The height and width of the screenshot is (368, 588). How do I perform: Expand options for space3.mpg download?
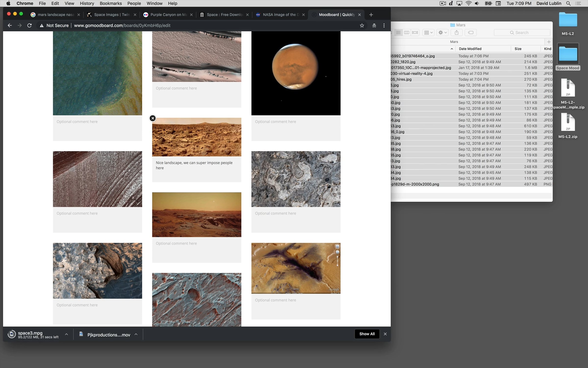(x=66, y=334)
